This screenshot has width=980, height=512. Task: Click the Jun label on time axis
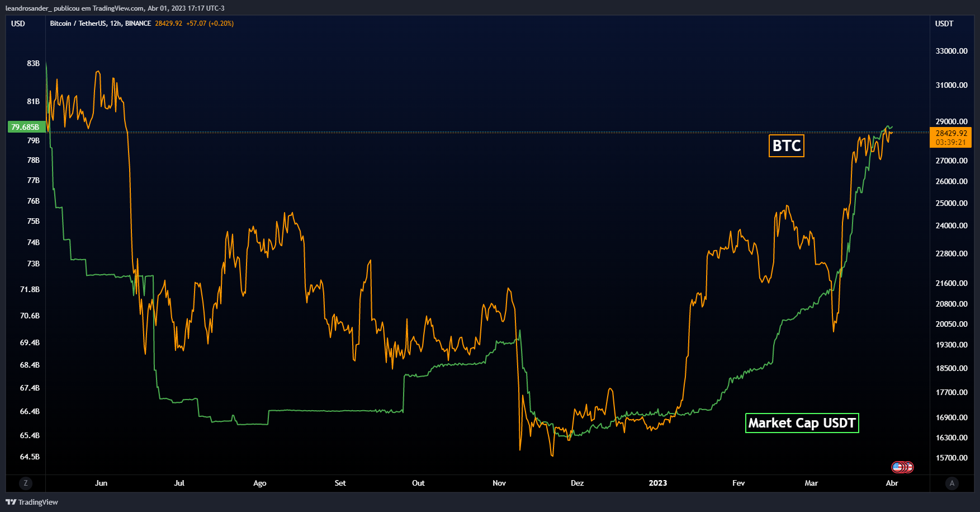point(101,483)
